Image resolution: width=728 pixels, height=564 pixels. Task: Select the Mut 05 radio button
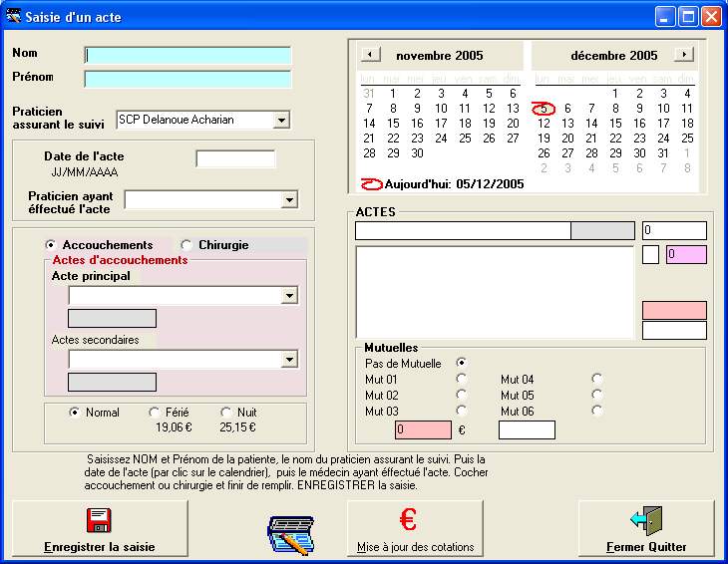[597, 395]
